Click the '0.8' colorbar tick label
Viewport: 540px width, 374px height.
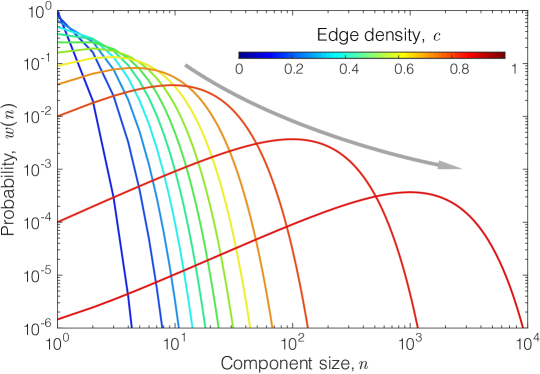click(x=459, y=69)
